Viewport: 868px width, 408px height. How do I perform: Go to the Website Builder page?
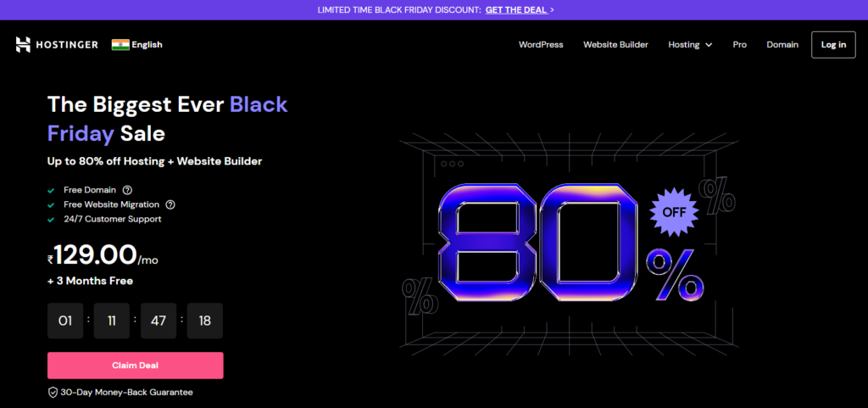click(615, 45)
